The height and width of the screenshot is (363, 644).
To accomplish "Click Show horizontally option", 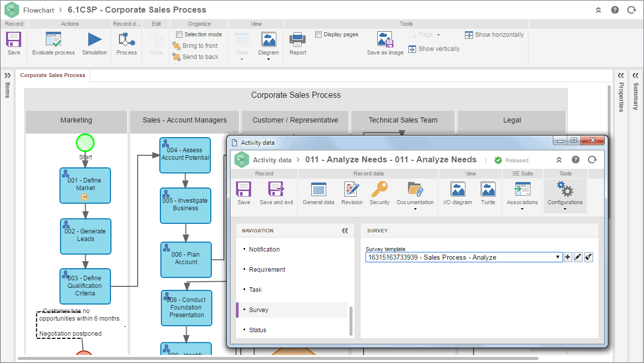I will coord(494,35).
